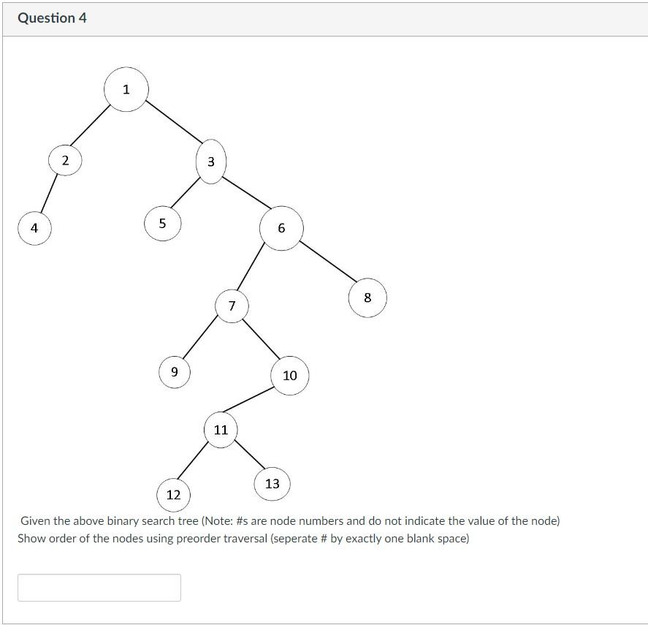Select node 2 in the tree

click(65, 160)
